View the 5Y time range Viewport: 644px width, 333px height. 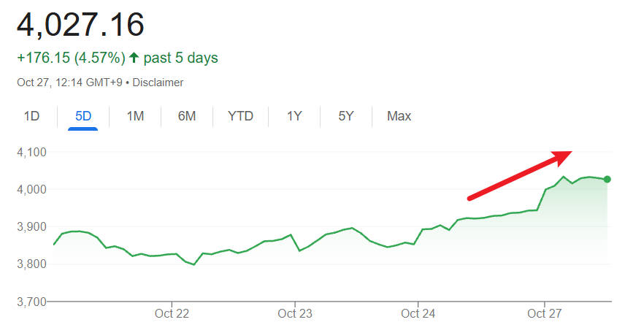pos(346,116)
